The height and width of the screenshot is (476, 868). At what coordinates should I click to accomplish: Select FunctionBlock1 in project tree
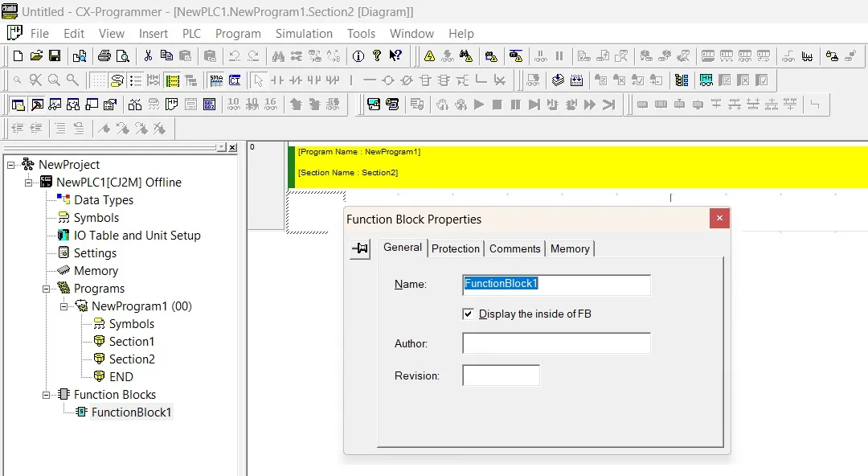click(131, 412)
